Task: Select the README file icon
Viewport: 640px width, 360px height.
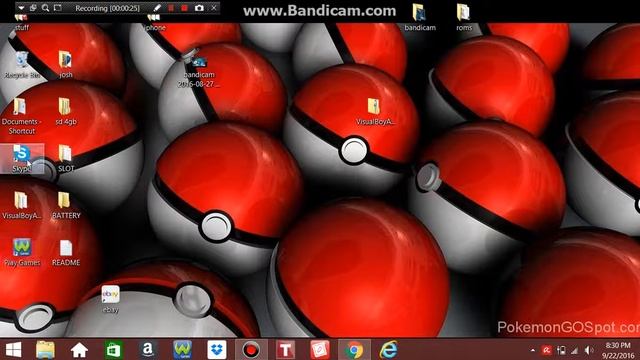Action: pos(66,253)
